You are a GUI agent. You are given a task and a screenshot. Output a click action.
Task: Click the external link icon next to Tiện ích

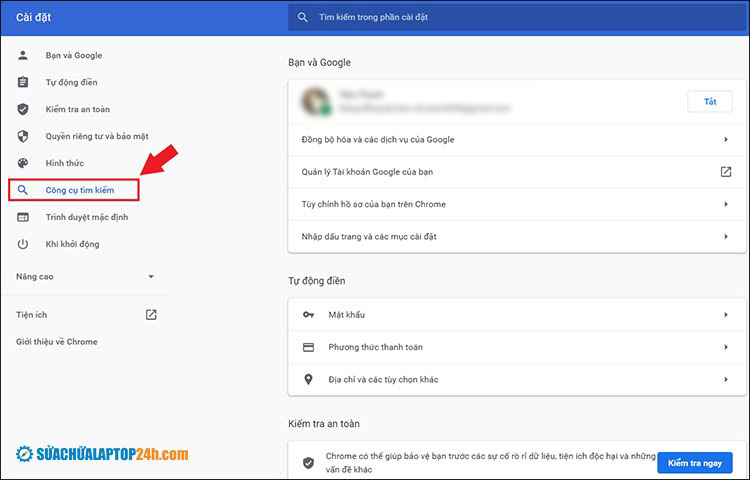[151, 315]
